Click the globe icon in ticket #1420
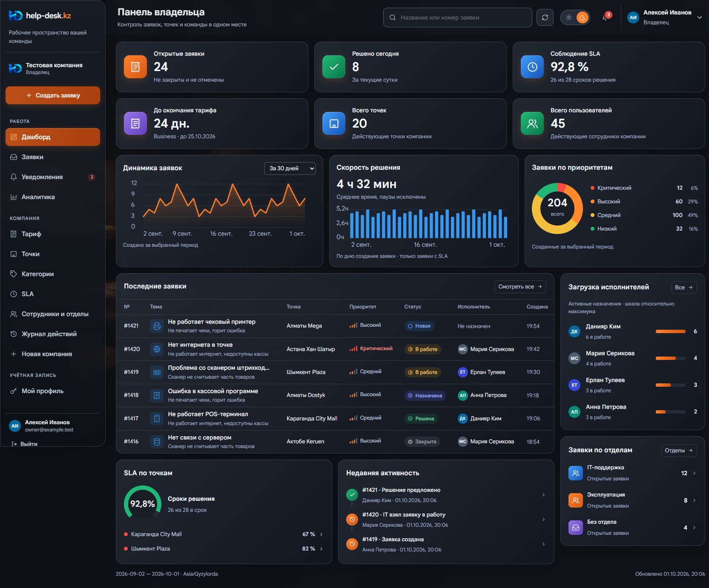 tap(157, 349)
